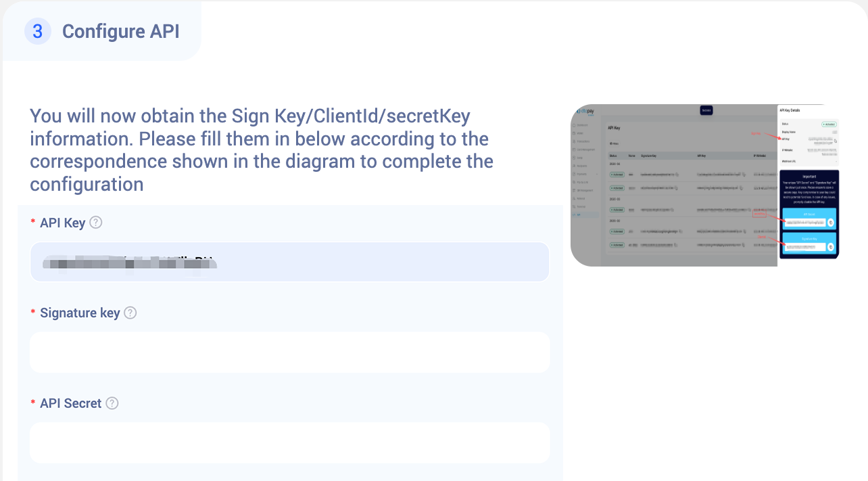This screenshot has height=481, width=868.
Task: Click the help icon beside API Key
Action: point(96,223)
